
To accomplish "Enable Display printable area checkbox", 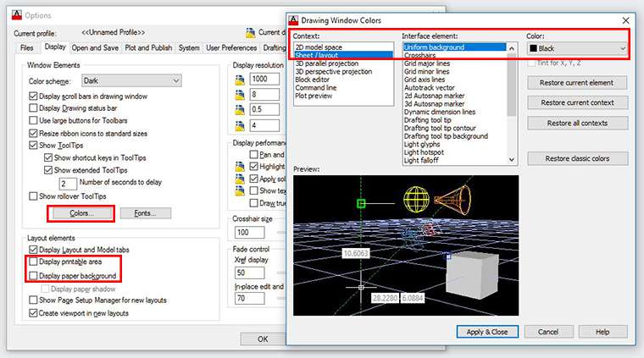I will pos(33,263).
